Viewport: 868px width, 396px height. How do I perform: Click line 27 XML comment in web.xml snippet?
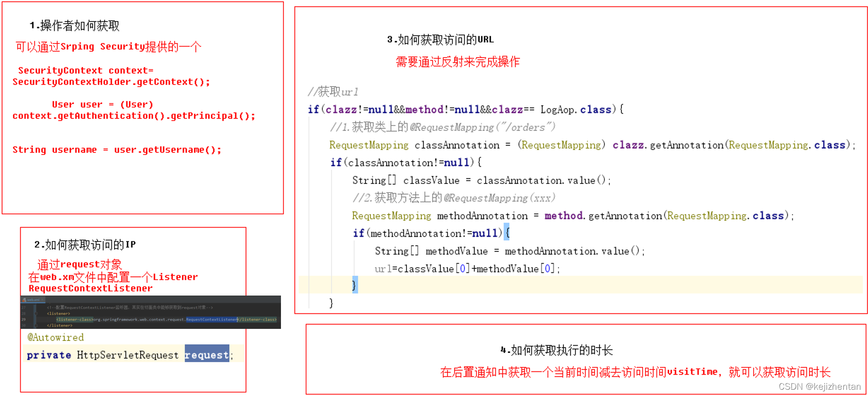129,308
